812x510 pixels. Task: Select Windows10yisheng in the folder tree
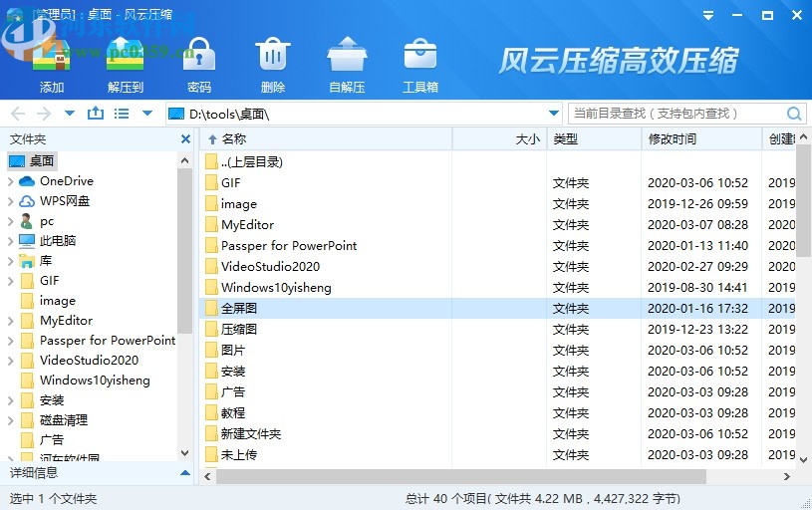(x=95, y=381)
